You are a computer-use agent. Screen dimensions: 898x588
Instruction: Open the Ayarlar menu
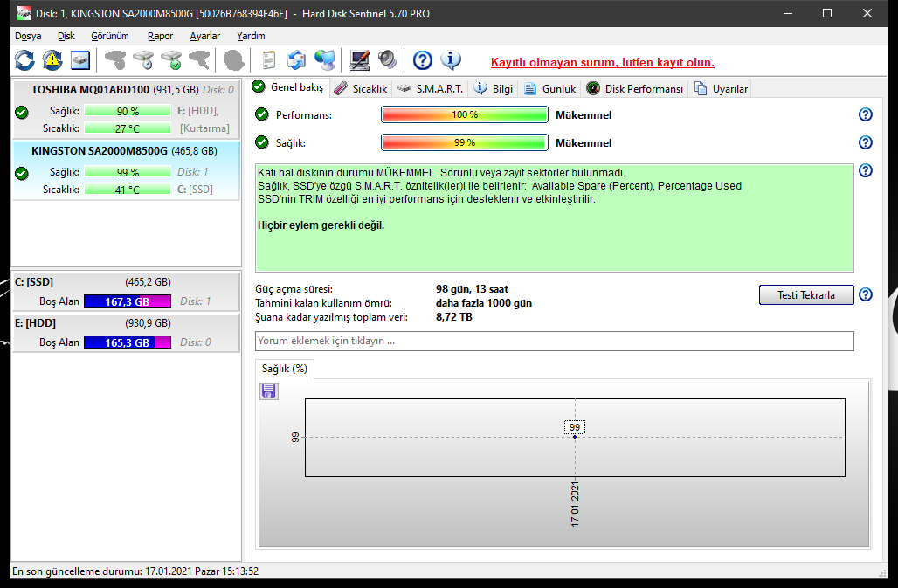[205, 36]
